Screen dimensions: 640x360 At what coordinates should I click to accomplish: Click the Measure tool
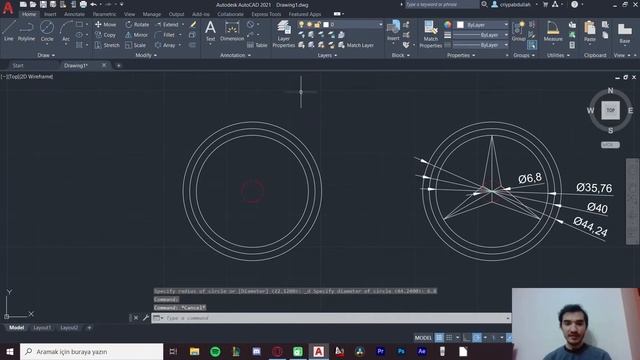pos(553,31)
